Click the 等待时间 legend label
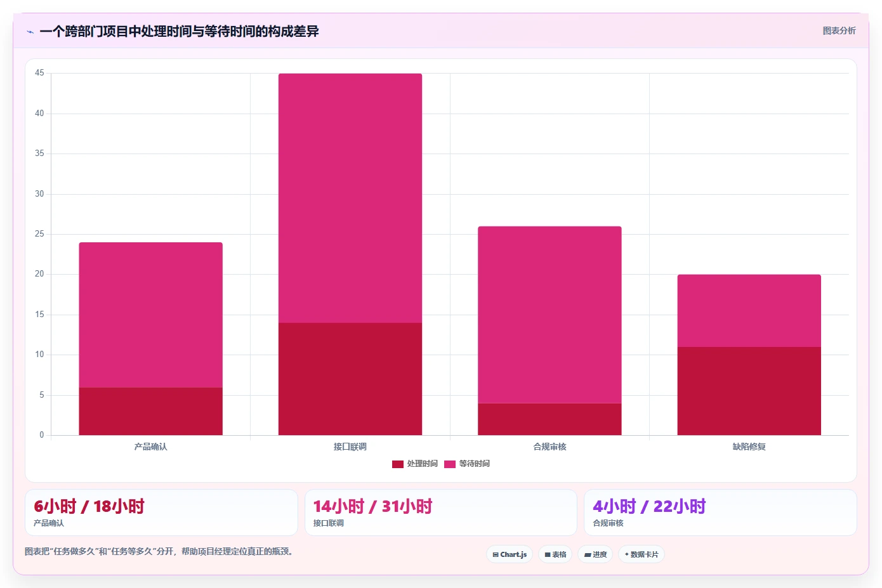This screenshot has height=588, width=882. (x=475, y=464)
